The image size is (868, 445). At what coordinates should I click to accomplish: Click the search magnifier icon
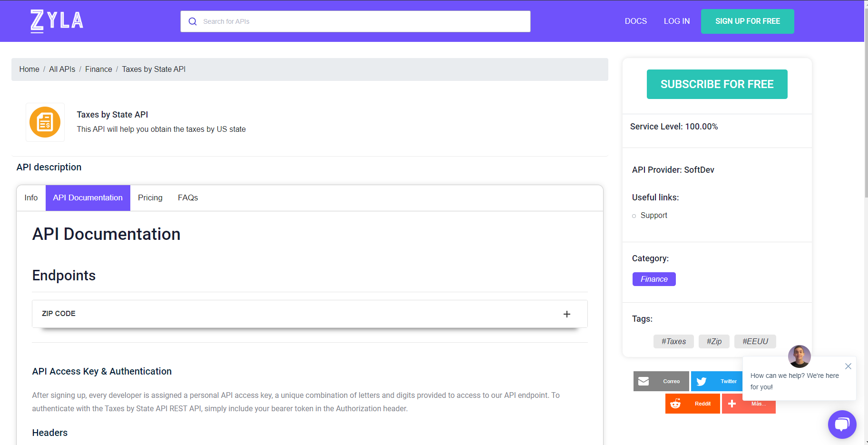[x=193, y=21]
